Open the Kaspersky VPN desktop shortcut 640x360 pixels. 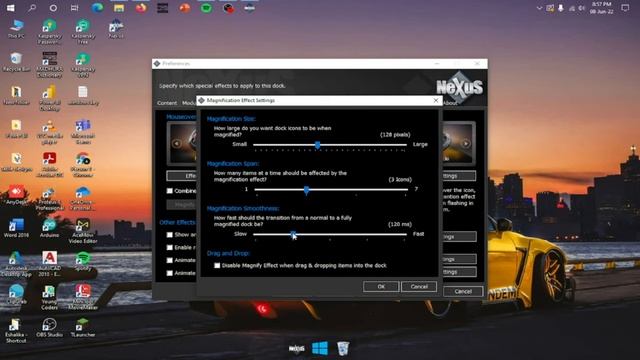click(x=83, y=65)
